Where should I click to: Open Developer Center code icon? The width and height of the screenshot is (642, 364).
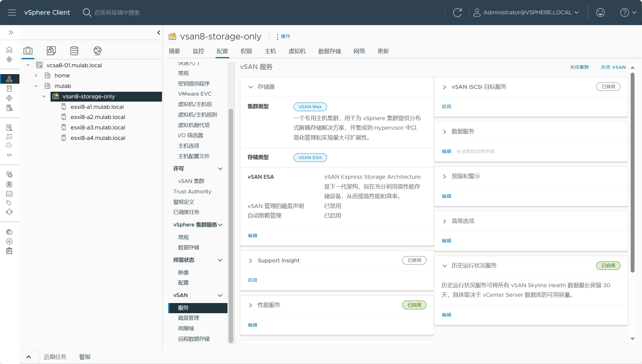click(9, 155)
